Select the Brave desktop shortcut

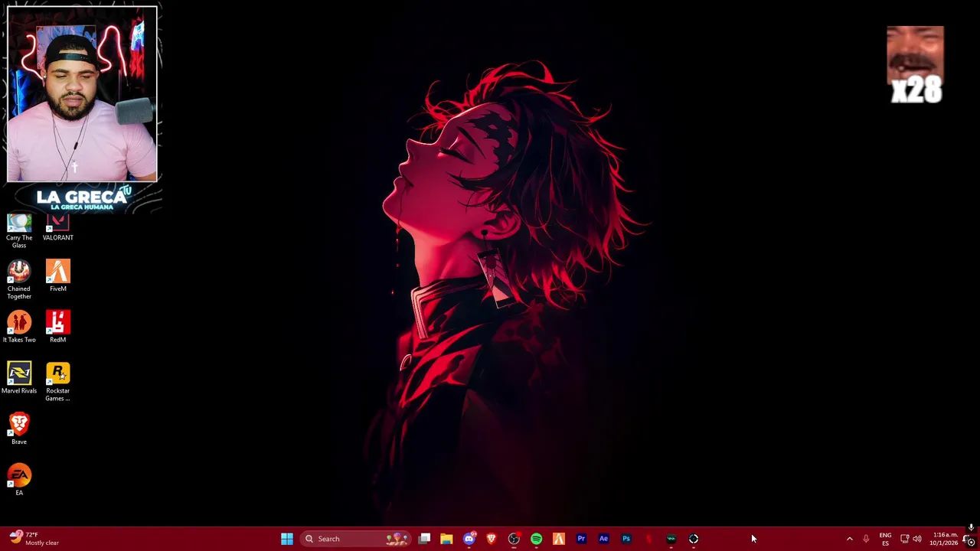[19, 429]
